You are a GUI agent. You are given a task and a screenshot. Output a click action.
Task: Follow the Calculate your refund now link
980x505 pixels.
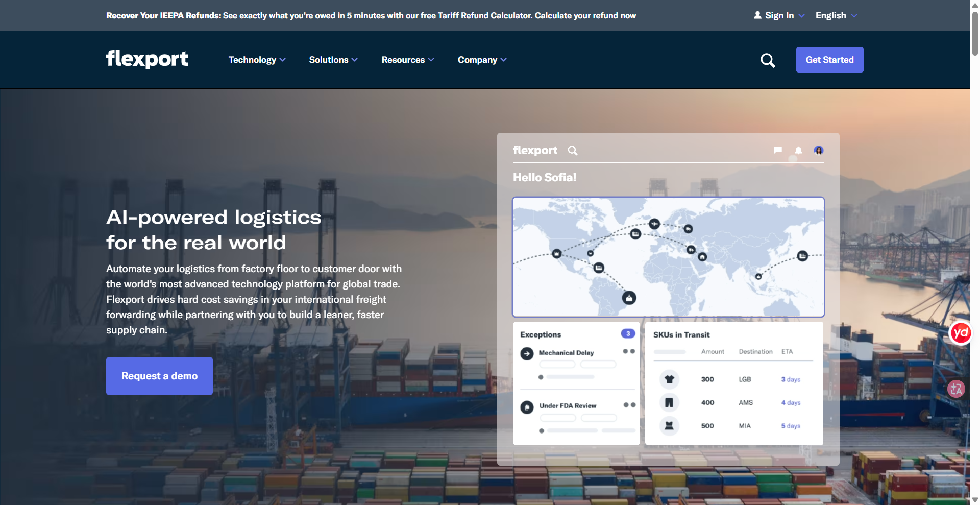coord(585,16)
